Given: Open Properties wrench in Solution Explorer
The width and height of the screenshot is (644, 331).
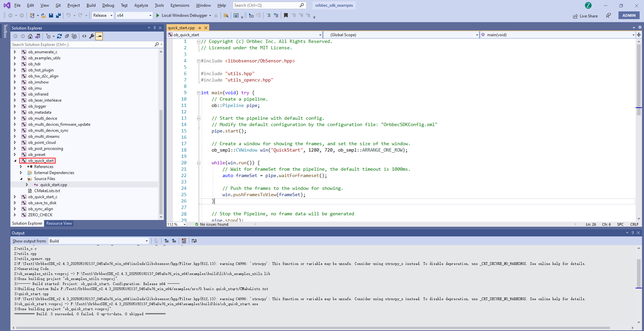Looking at the screenshot, I should click(91, 36).
